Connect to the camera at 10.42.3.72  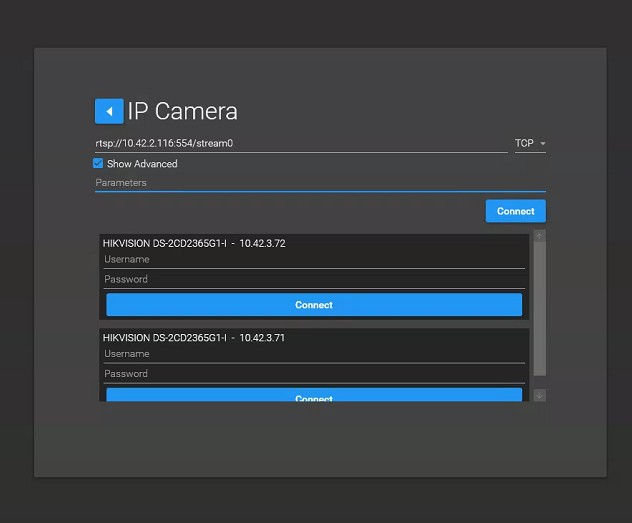[314, 305]
